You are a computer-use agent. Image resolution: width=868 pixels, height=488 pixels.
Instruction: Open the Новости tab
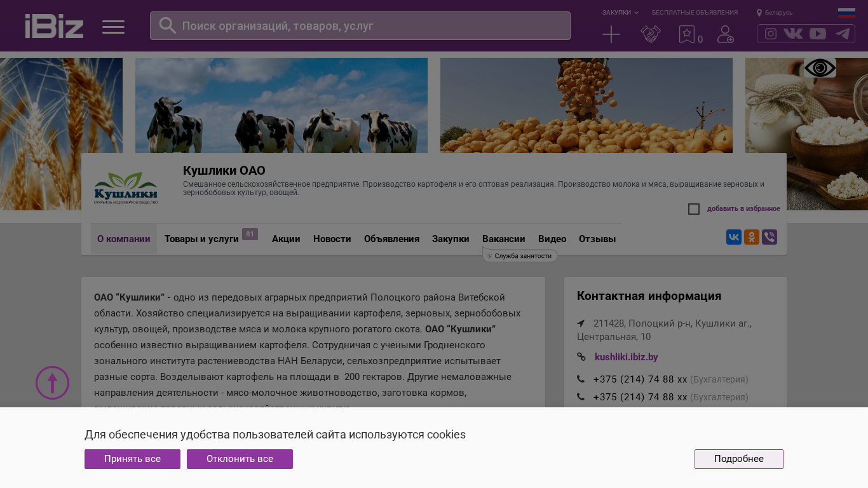(332, 239)
